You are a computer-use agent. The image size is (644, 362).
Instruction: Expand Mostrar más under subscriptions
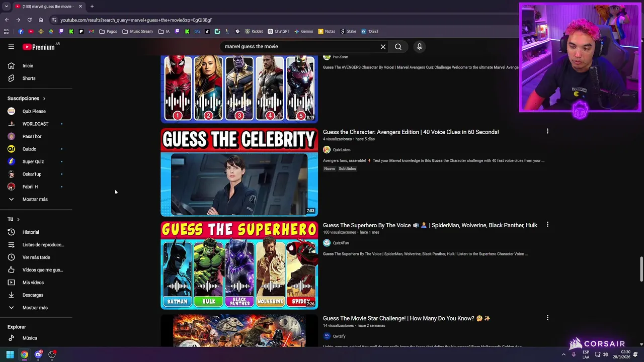35,199
